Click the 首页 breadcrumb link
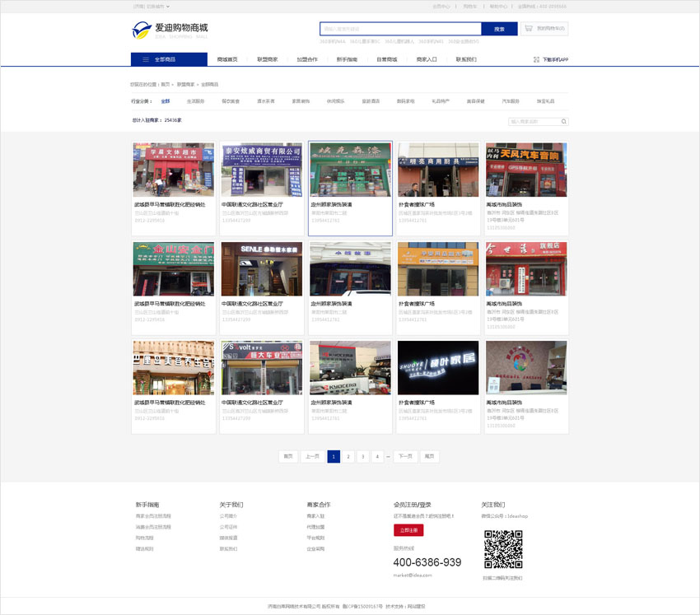700x615 pixels. point(165,84)
